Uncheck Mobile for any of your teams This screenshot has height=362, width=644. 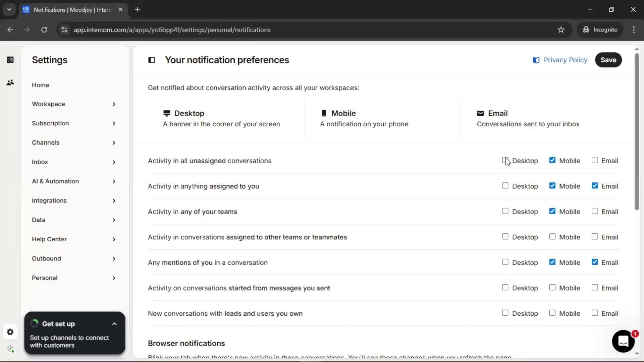(x=552, y=211)
